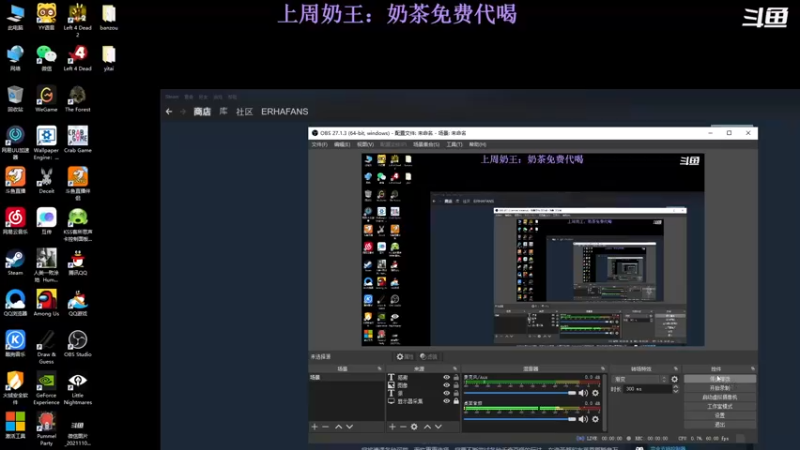800x450 pixels.
Task: Toggle visibility of topmost text source
Action: pos(446,378)
